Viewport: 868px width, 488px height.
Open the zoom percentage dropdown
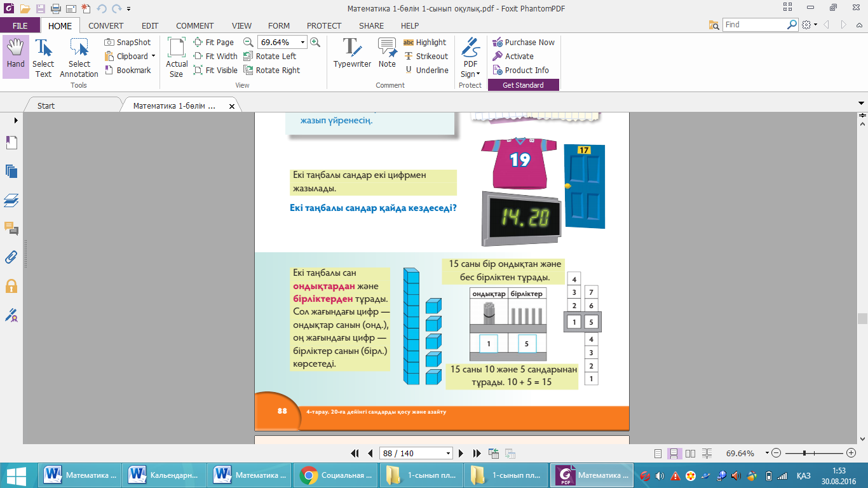302,43
